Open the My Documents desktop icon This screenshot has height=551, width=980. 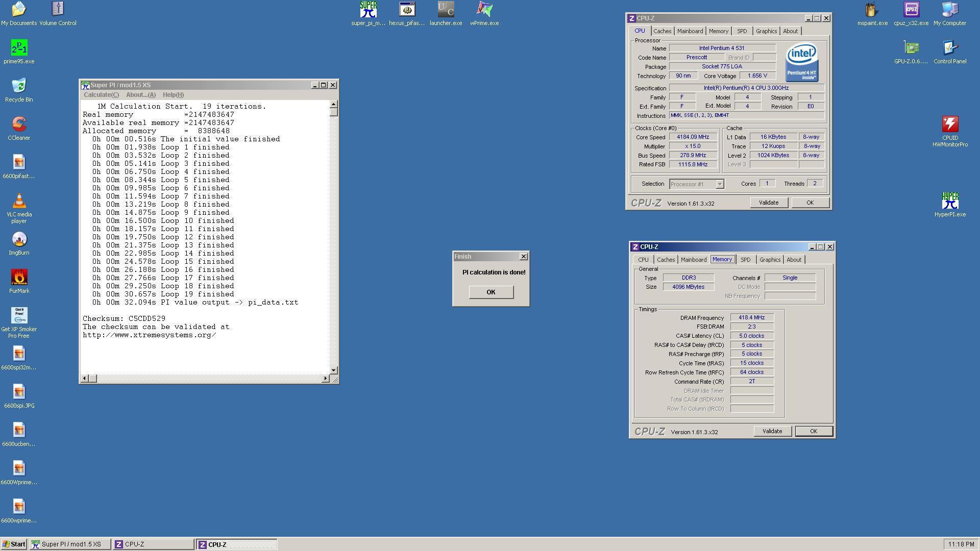19,13
